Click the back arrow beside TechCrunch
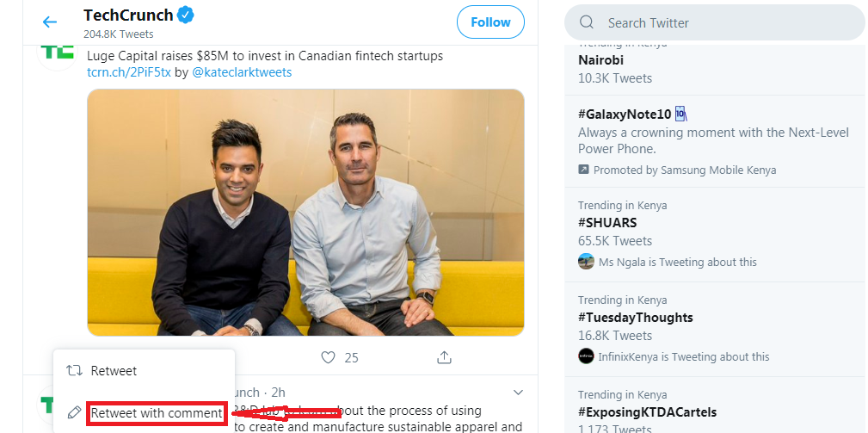Viewport: 868px width, 433px height. 49,22
